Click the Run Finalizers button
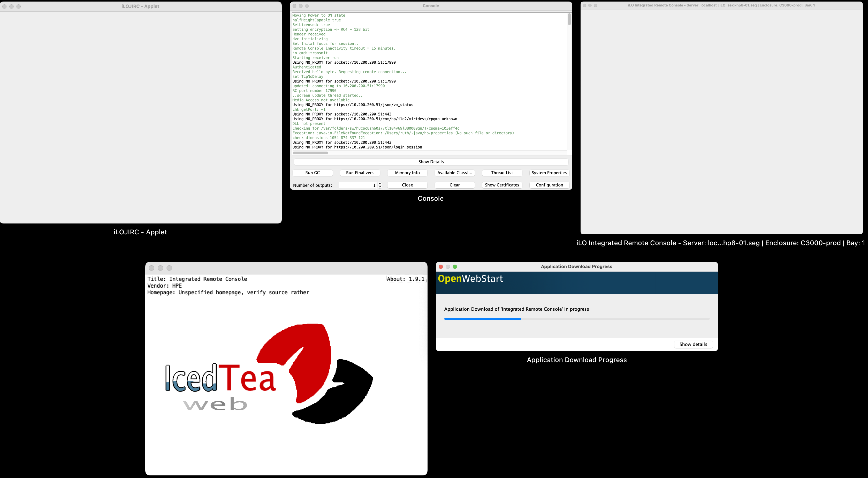The width and height of the screenshot is (868, 478). (360, 173)
